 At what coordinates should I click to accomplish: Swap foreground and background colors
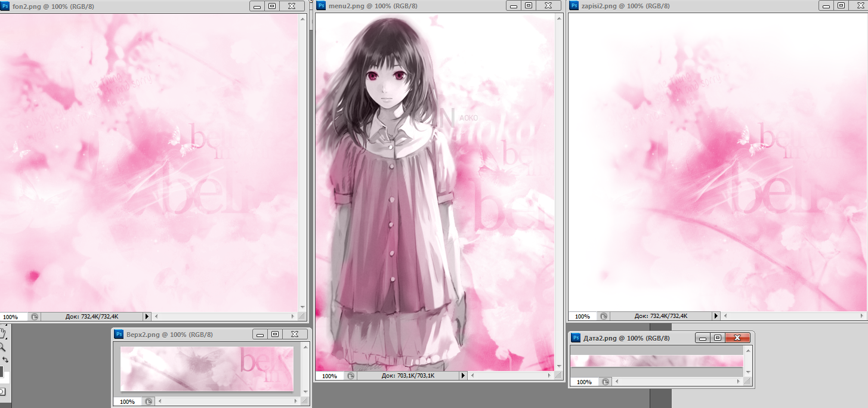tap(5, 360)
